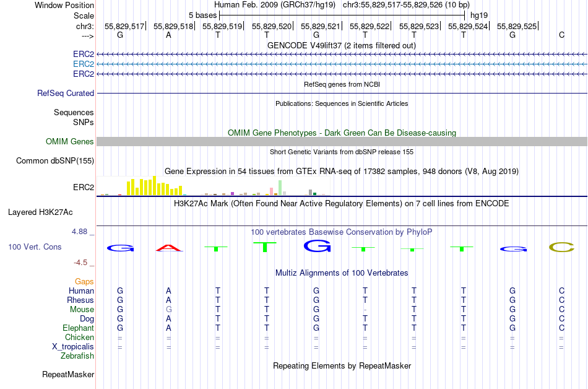Open the Layered H3K27Ac track label

click(x=40, y=212)
